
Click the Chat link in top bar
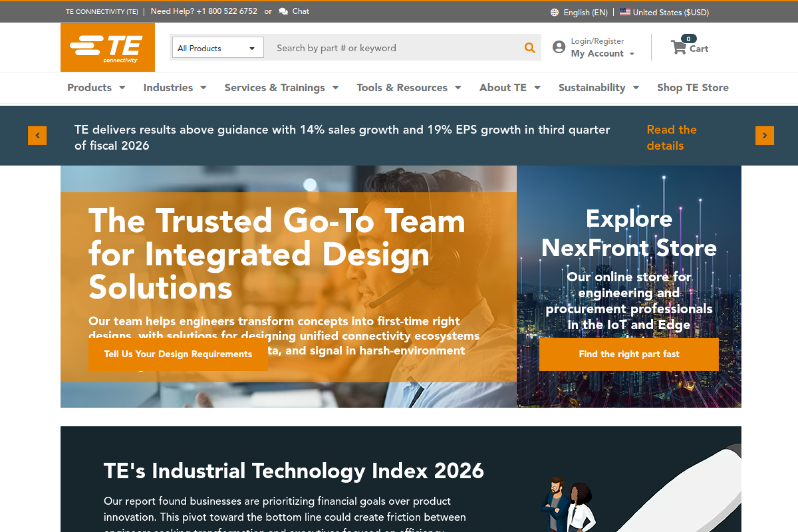(x=300, y=12)
